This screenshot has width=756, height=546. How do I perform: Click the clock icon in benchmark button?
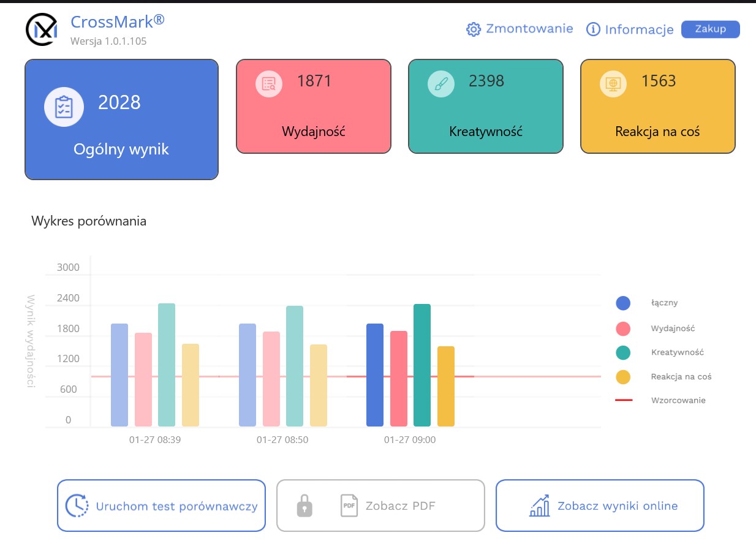point(77,506)
